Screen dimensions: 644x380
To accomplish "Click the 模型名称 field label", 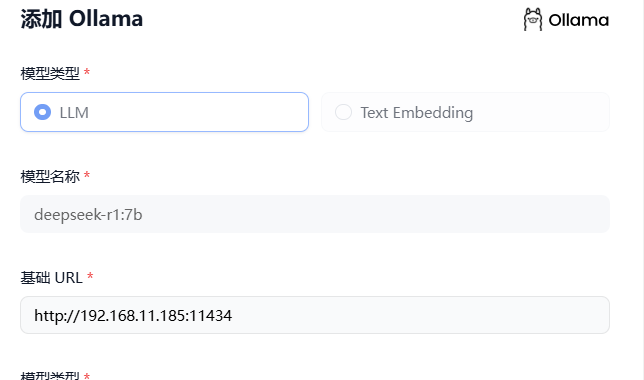I will point(50,177).
